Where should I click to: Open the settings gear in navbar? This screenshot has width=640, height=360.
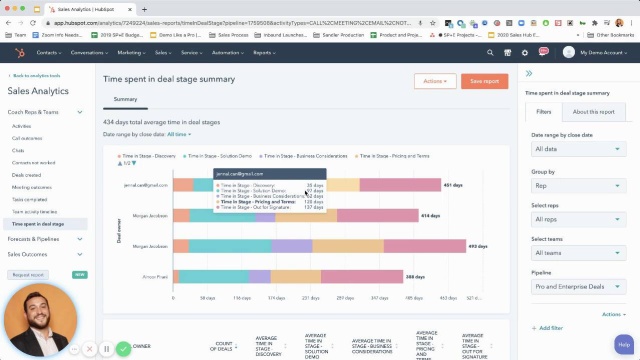tap(525, 53)
